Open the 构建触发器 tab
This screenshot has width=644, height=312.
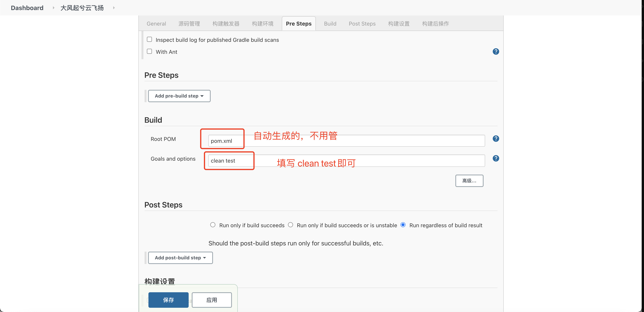(226, 23)
